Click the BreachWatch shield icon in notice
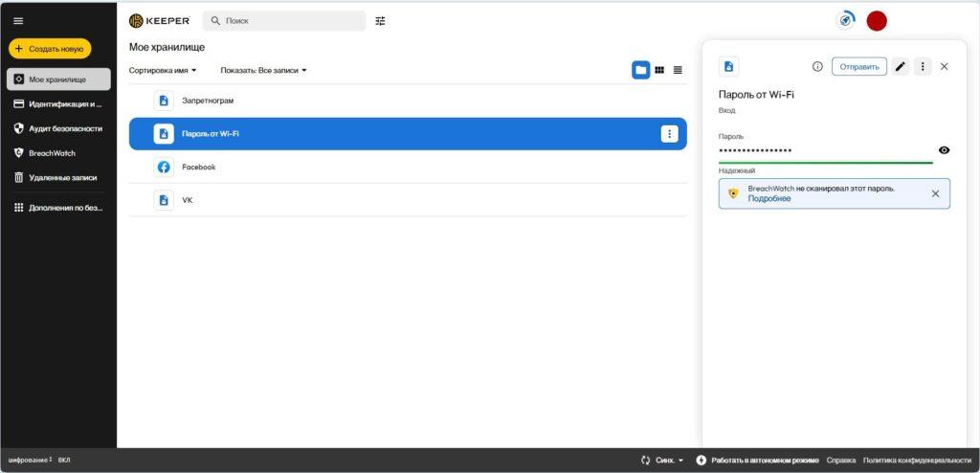This screenshot has width=980, height=473. (x=733, y=193)
